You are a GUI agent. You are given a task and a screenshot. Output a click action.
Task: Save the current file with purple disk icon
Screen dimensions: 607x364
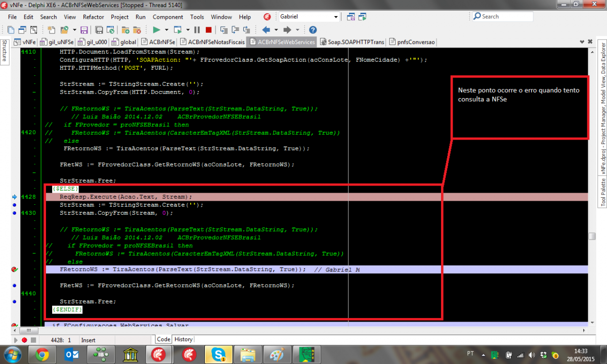(x=84, y=30)
